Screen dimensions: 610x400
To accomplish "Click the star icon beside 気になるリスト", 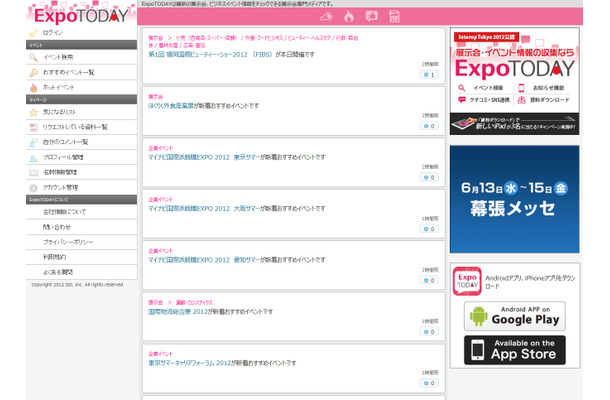I will coord(34,112).
